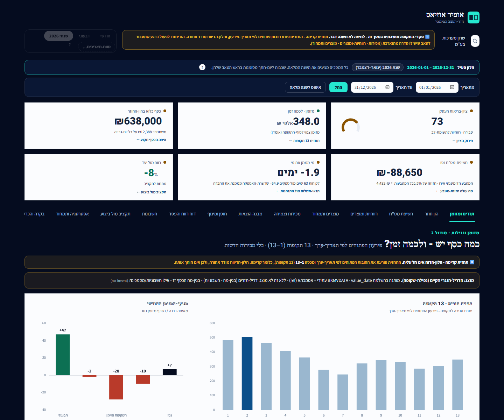Image resolution: width=504 pixels, height=420 pixels.
Task: Follow the פירוק הציון link
Action: click(463, 141)
